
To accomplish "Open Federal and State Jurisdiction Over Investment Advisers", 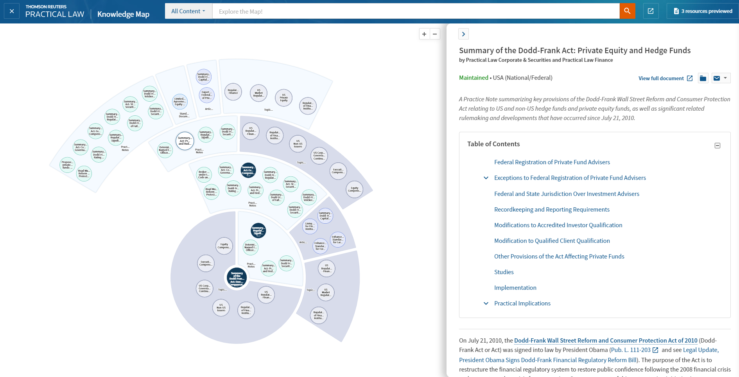I will tap(567, 194).
